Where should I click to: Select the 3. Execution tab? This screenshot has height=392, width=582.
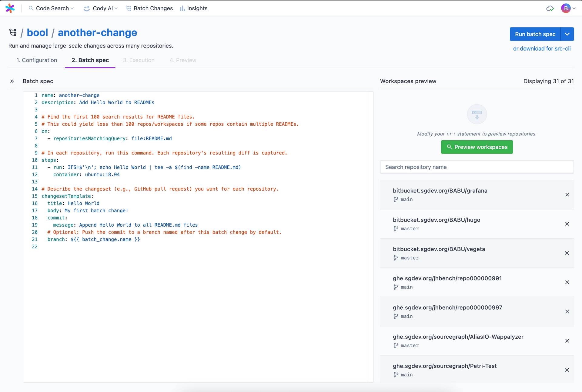point(139,60)
